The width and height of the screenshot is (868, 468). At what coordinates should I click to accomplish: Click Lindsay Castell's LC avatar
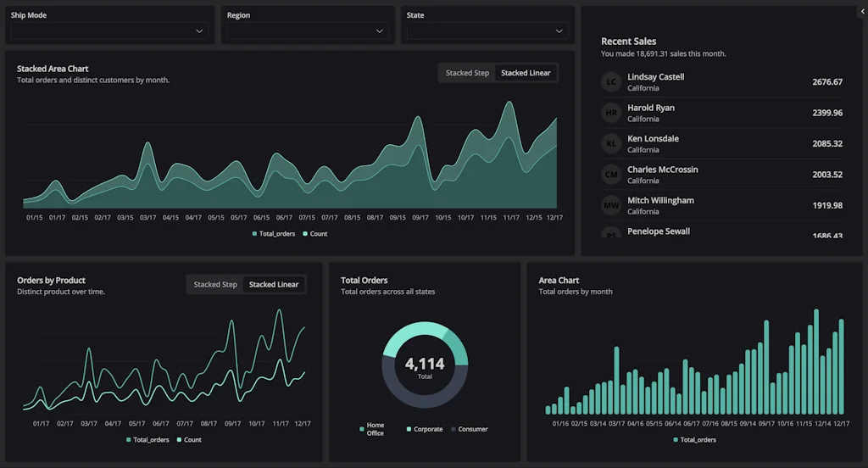click(611, 82)
